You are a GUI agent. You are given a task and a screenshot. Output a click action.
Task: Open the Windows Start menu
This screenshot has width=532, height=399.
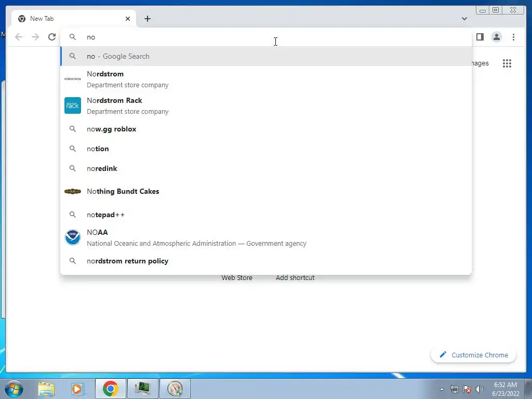coord(14,389)
